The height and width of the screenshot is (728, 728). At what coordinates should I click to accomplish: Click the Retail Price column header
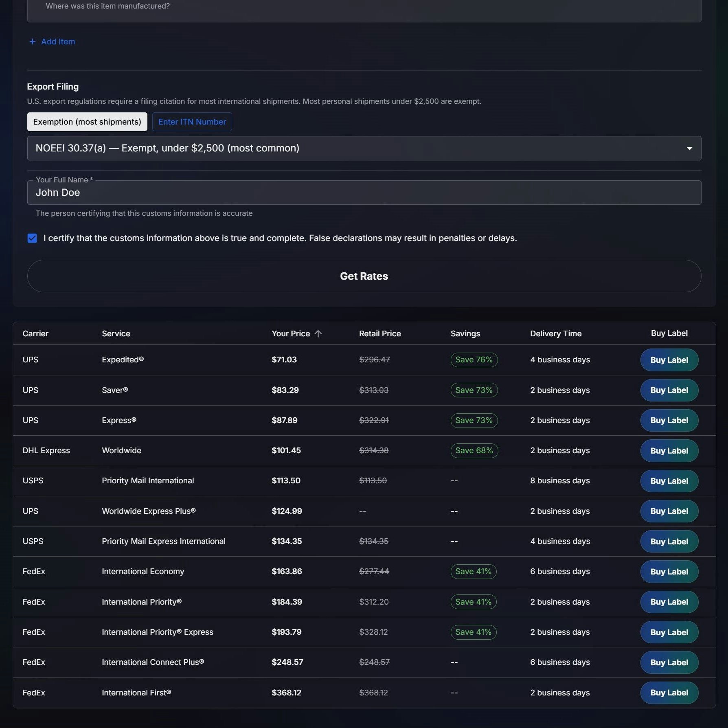pos(379,333)
